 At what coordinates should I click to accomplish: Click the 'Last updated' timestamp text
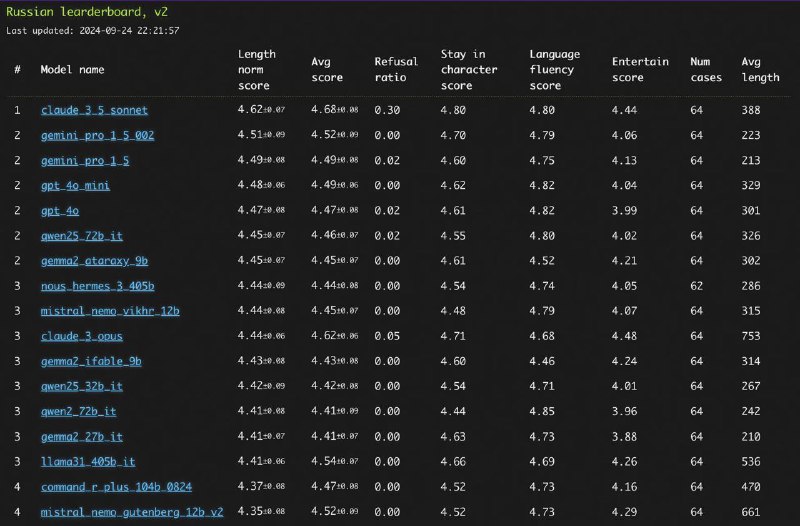point(92,31)
